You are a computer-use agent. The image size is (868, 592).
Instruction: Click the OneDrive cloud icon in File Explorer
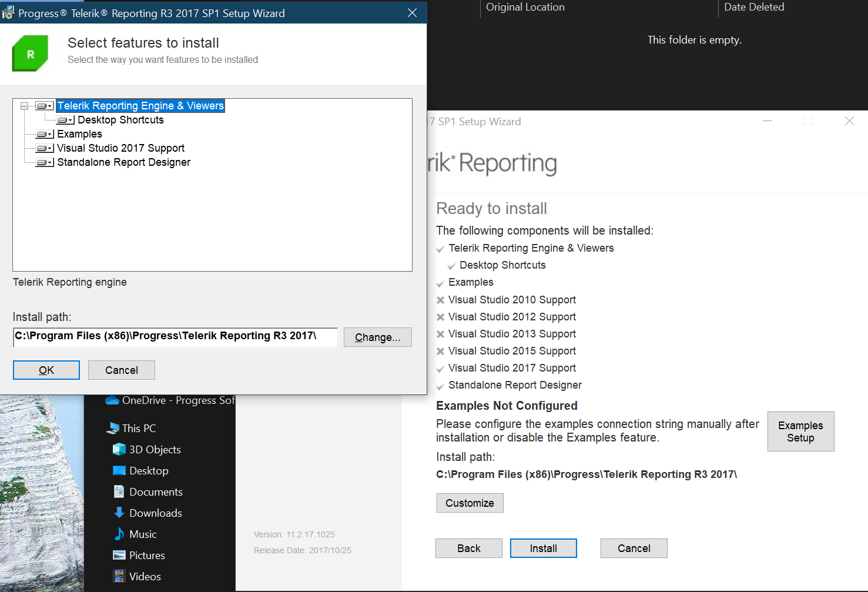click(x=112, y=400)
